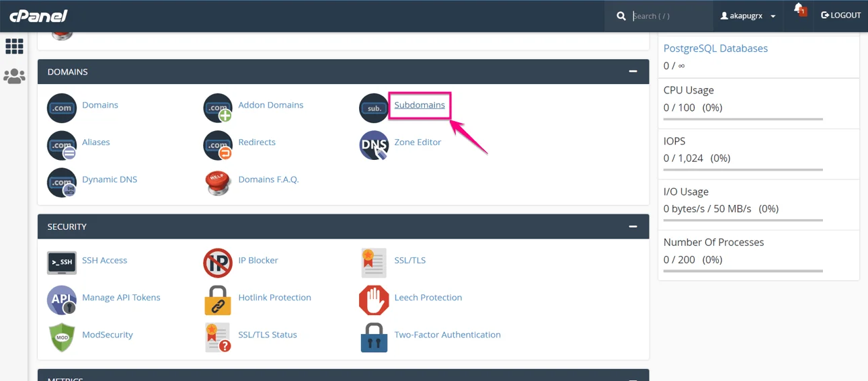Open the Dynamic DNS icon
This screenshot has height=381, width=868.
(62, 182)
